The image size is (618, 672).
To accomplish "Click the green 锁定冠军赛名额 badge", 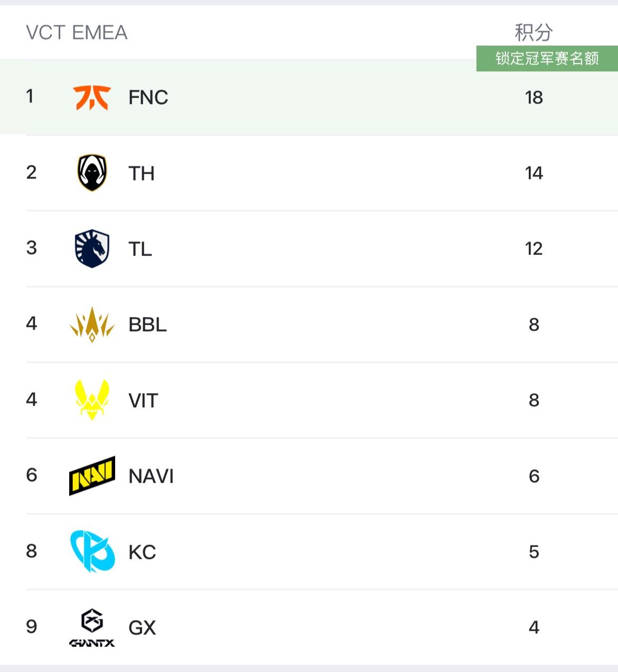I will click(x=547, y=58).
